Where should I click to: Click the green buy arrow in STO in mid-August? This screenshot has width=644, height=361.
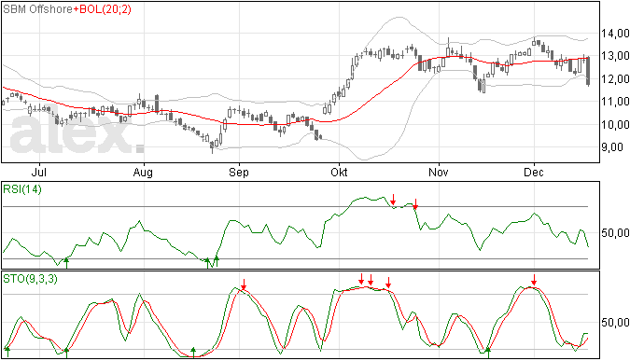(193, 352)
